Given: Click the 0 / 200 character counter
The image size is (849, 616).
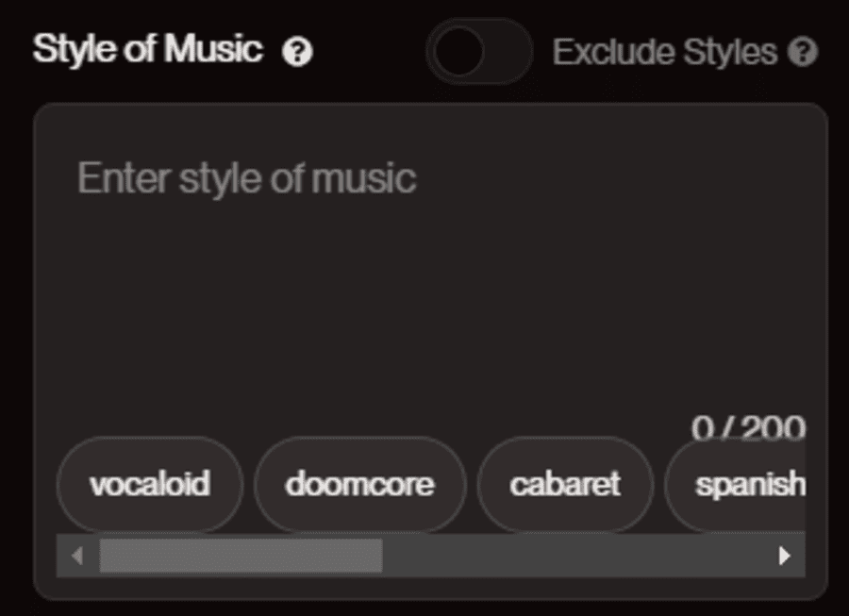Looking at the screenshot, I should pyautogui.click(x=748, y=427).
